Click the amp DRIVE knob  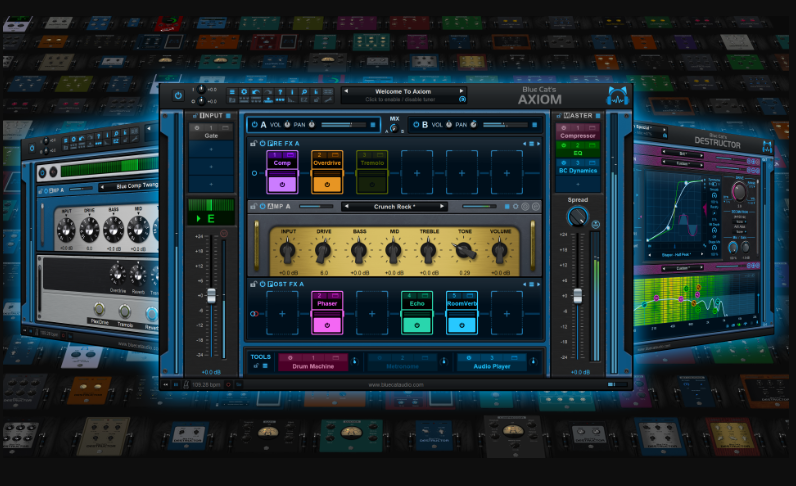[x=323, y=250]
